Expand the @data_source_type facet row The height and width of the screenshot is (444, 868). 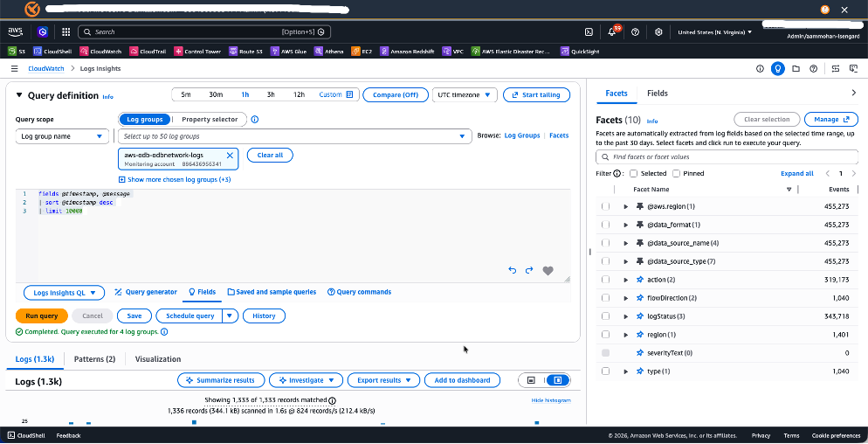[625, 261]
